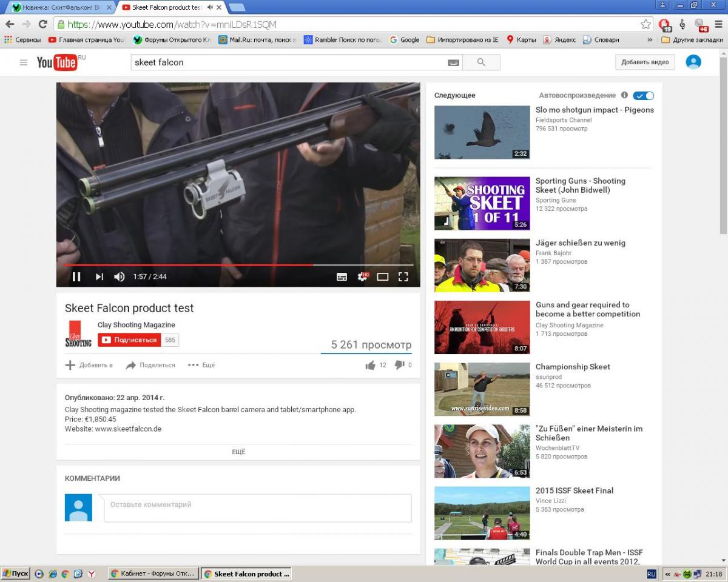Image resolution: width=728 pixels, height=582 pixels.
Task: Switch to theater mode view
Action: (x=382, y=277)
